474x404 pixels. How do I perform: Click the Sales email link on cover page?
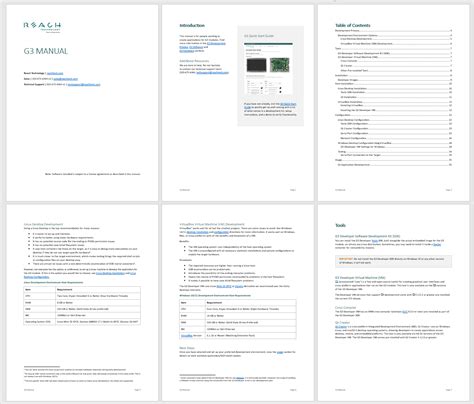click(x=66, y=79)
